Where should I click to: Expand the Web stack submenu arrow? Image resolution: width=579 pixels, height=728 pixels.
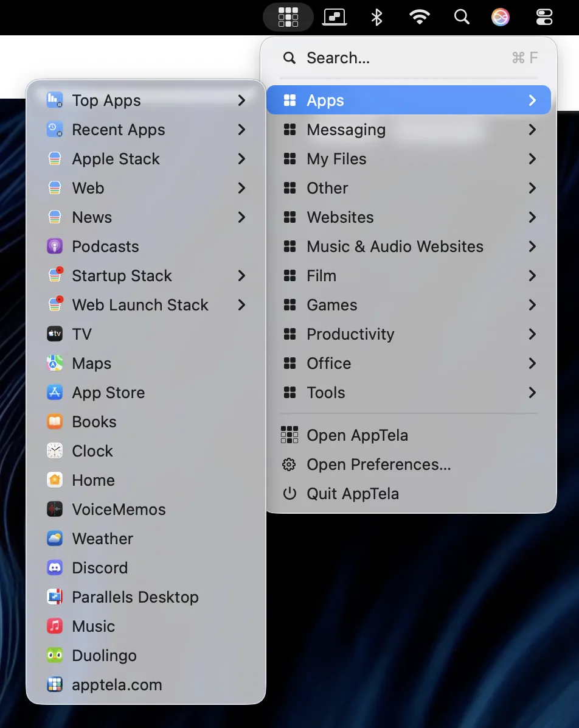241,188
